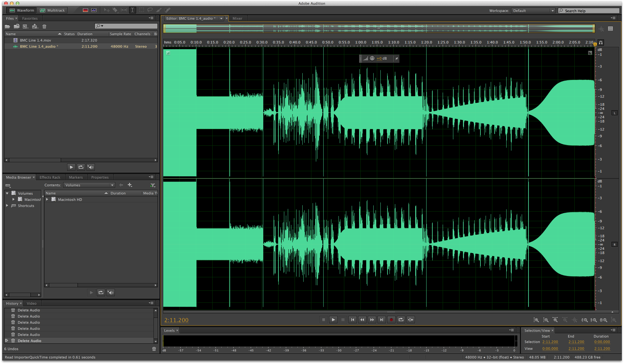Open the Contents dropdown showing Volumes
This screenshot has width=624, height=364.
(89, 185)
